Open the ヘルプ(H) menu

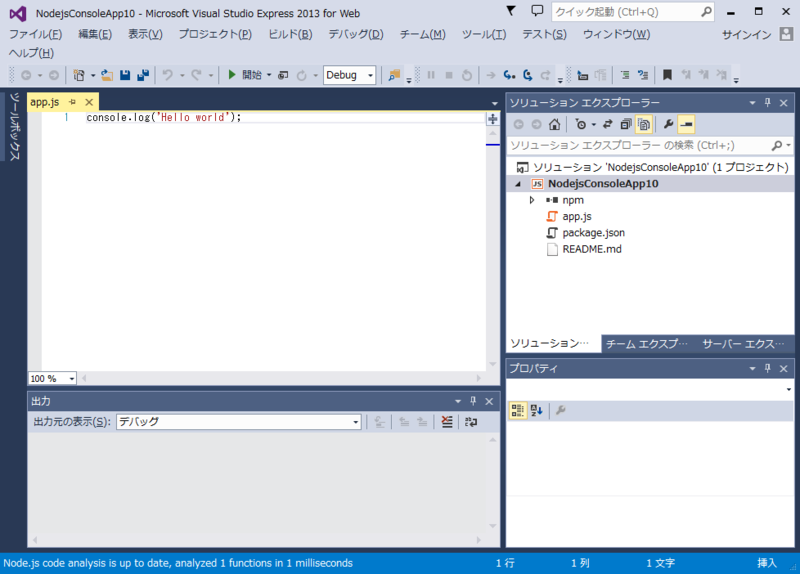point(31,53)
